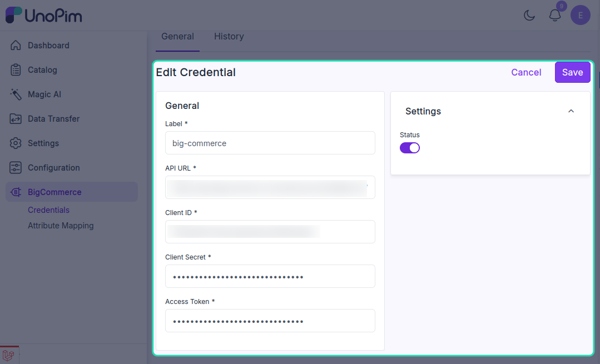The width and height of the screenshot is (600, 364).
Task: Click the Client Secret field
Action: tap(270, 276)
